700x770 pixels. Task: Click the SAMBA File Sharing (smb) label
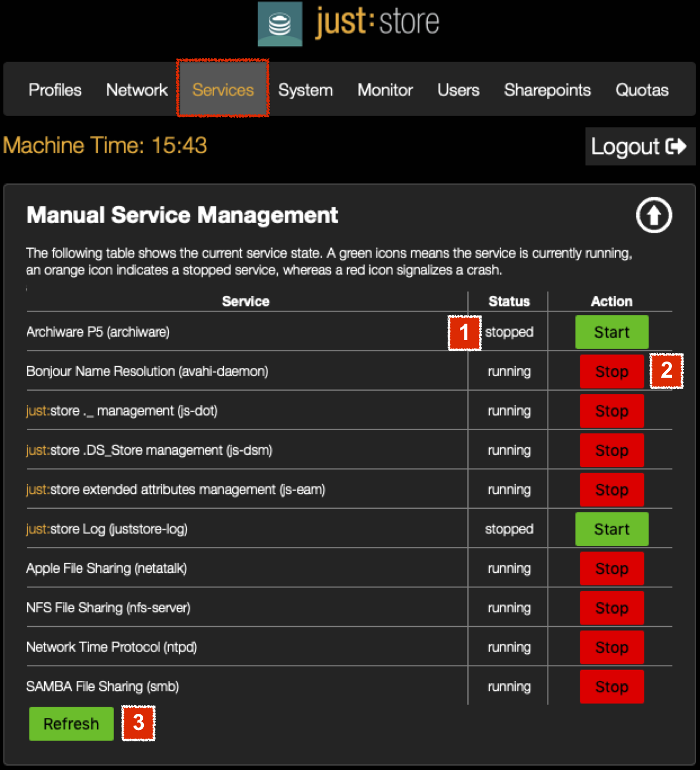click(103, 687)
